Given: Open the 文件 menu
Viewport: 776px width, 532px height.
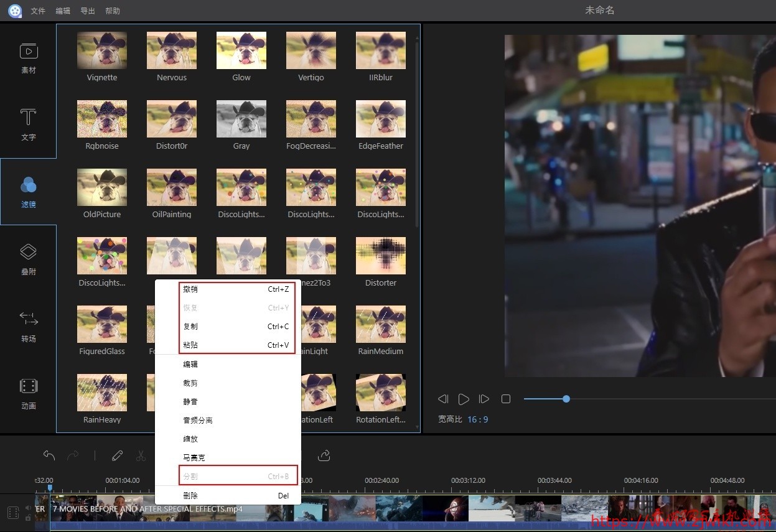Looking at the screenshot, I should (x=38, y=11).
